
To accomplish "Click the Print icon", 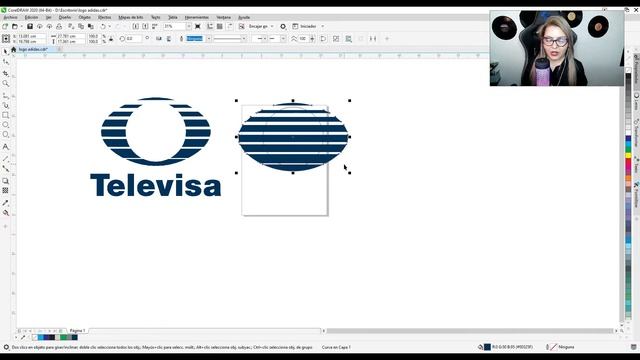I will coord(59,27).
